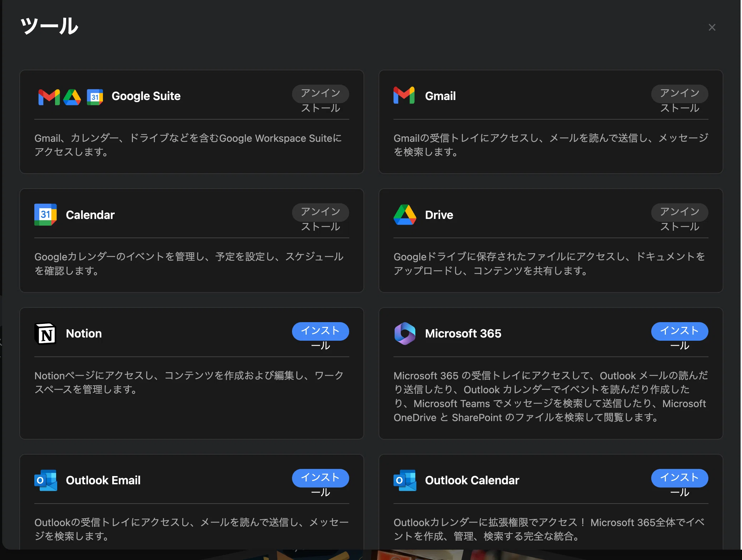Screen dimensions: 742x560
Task: Install the Outlook Calendar tool
Action: pos(680,478)
